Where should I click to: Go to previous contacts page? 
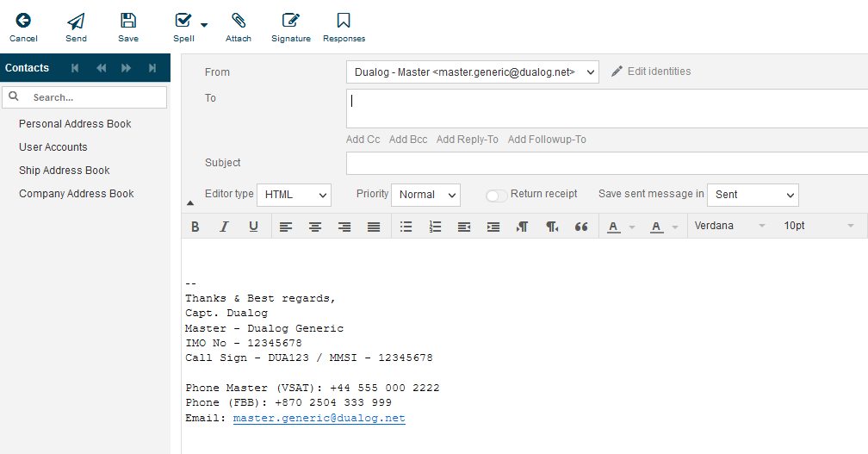pos(102,68)
